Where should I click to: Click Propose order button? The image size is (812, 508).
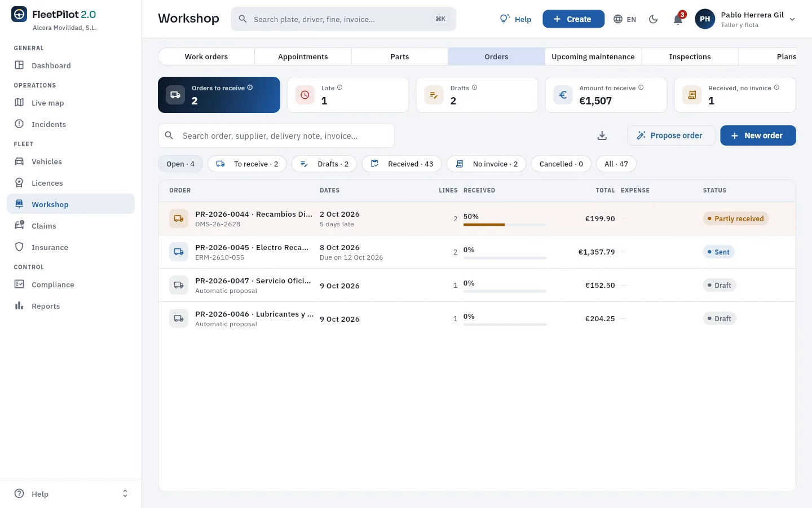click(x=671, y=135)
